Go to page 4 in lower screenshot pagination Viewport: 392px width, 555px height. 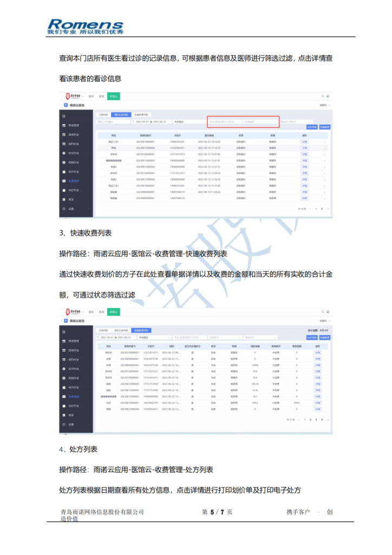pyautogui.click(x=322, y=420)
